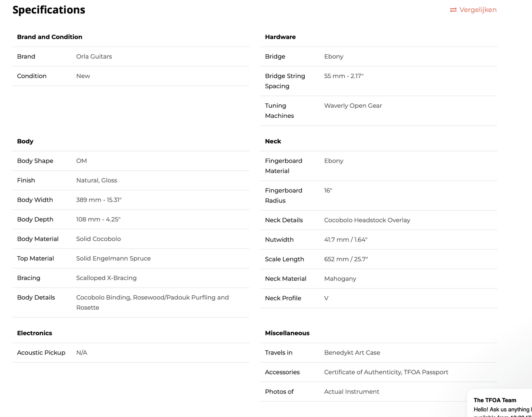Viewport: 532px width, 417px height.
Task: Click the 'Bridge String Spacing' label
Action: pyautogui.click(x=285, y=81)
